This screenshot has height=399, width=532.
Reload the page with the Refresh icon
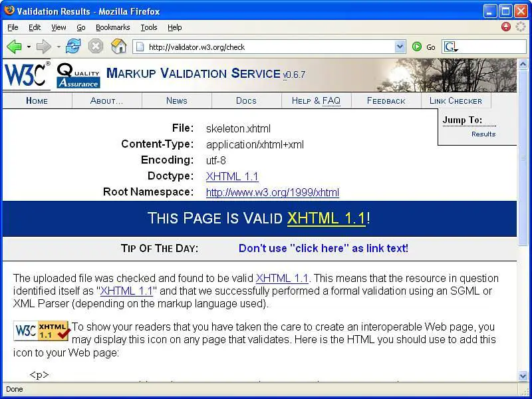[x=73, y=46]
